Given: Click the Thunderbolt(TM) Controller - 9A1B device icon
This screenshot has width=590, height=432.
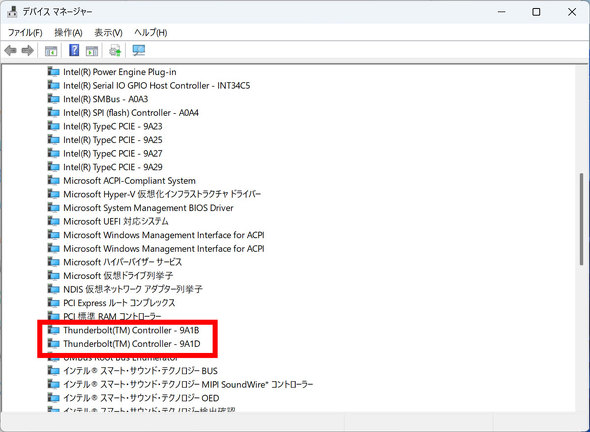Looking at the screenshot, I should pos(53,330).
